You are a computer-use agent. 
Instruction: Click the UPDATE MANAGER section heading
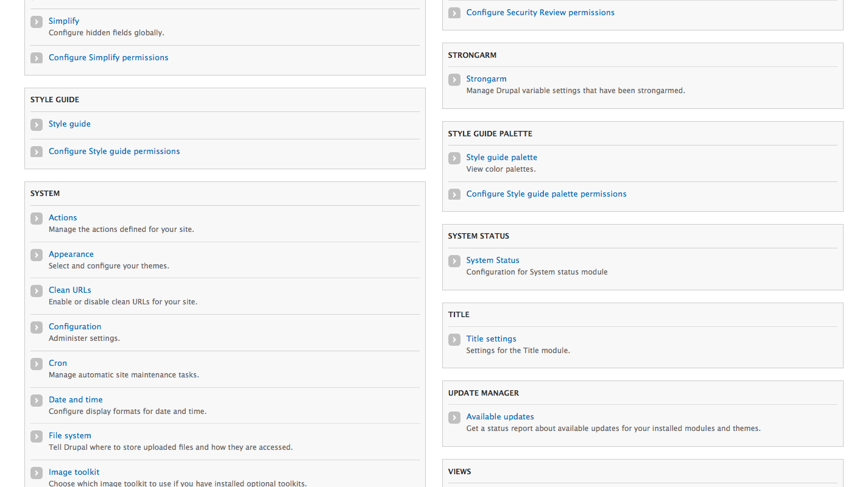click(483, 393)
